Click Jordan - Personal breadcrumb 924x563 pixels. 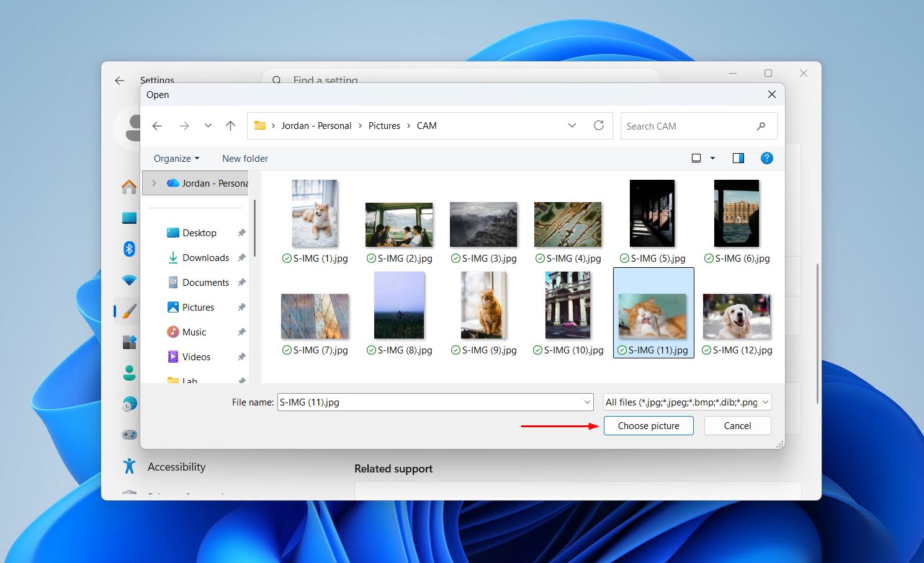[x=316, y=126]
